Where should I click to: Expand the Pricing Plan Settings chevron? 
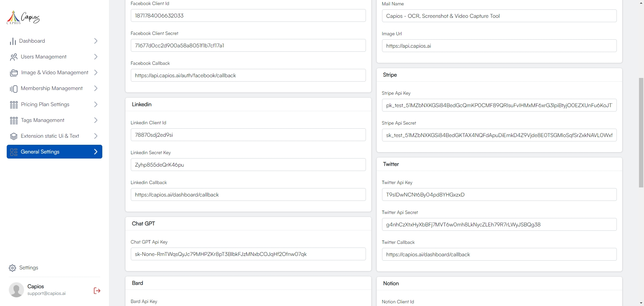96,104
